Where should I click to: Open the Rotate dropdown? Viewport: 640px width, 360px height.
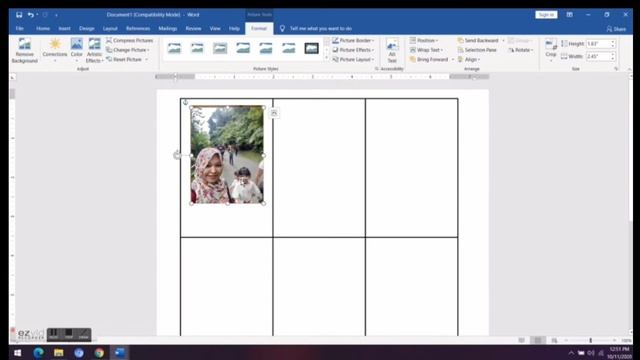(x=521, y=50)
